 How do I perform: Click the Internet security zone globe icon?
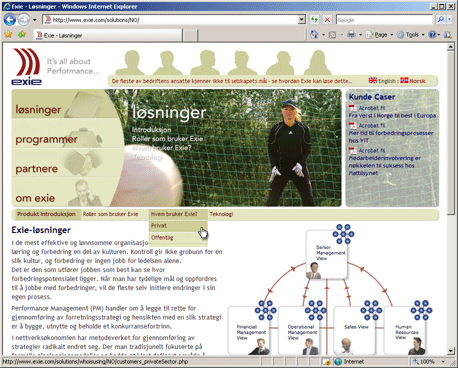338,362
